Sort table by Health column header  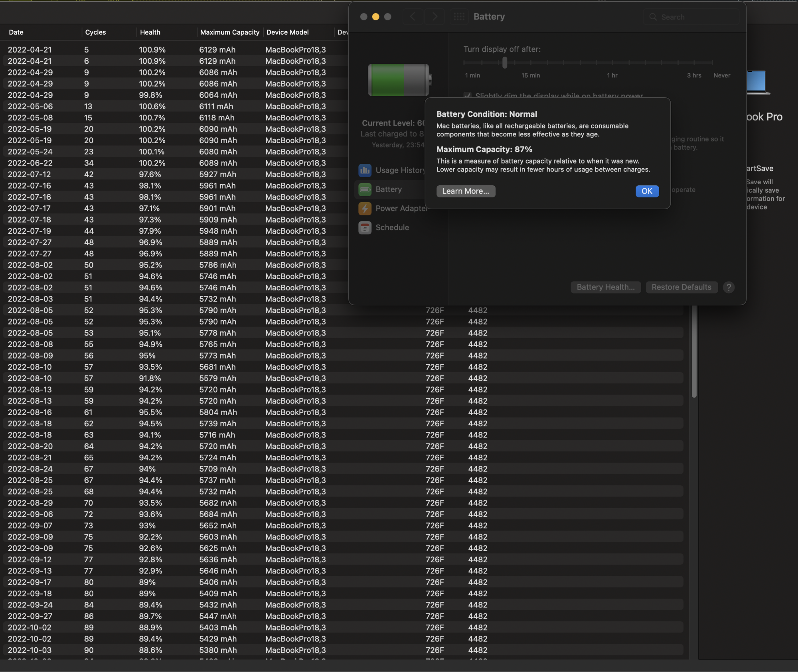[150, 32]
